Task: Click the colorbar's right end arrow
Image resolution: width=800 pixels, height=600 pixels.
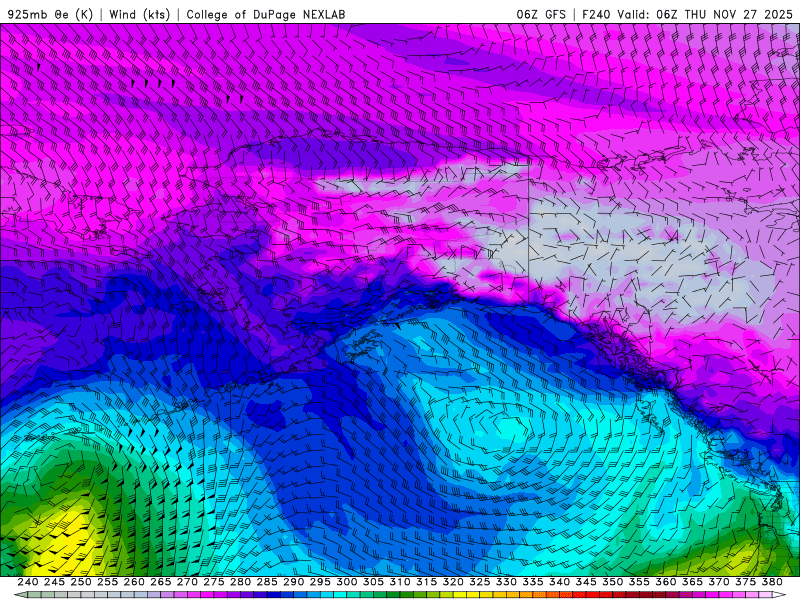Action: pyautogui.click(x=780, y=595)
